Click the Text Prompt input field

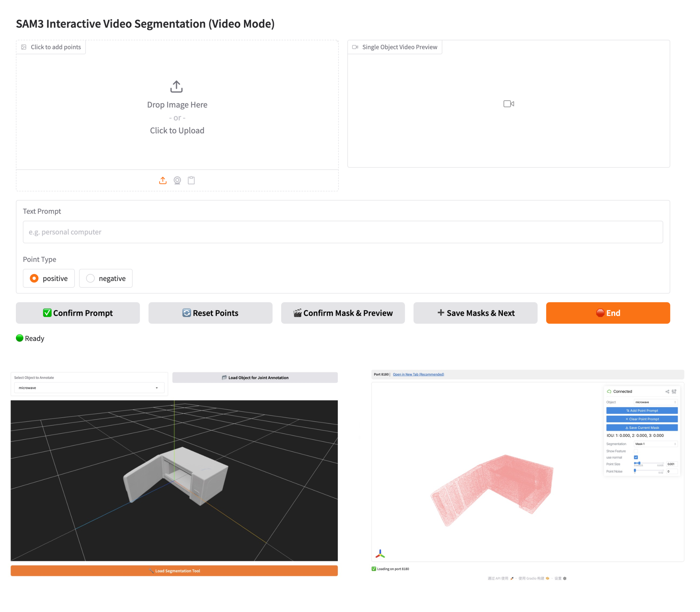point(343,232)
